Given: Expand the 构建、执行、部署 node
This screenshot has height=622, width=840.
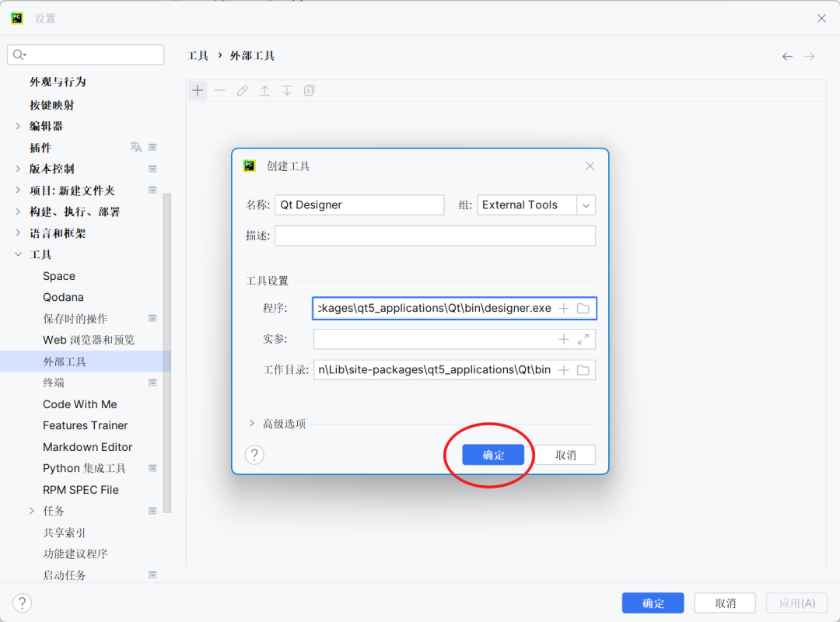Looking at the screenshot, I should tap(18, 211).
